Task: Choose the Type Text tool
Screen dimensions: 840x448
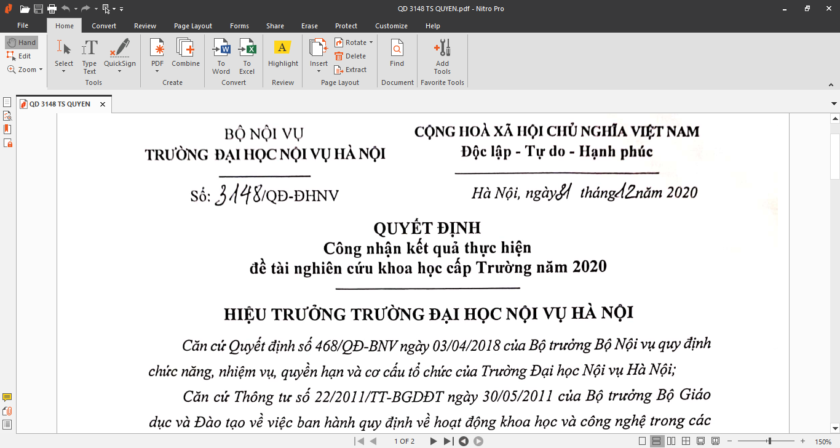Action: (90, 54)
